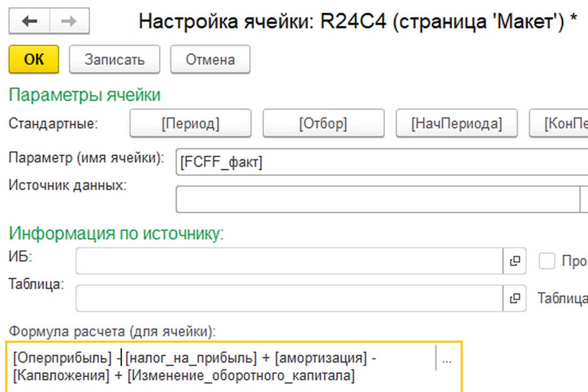
Task: Insert the [Период] standard parameter
Action: point(191,123)
